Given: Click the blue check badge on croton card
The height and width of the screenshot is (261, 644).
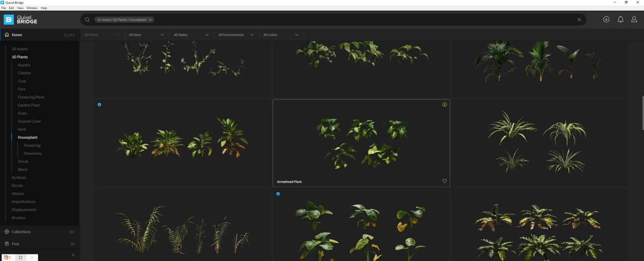Looking at the screenshot, I should [x=99, y=105].
